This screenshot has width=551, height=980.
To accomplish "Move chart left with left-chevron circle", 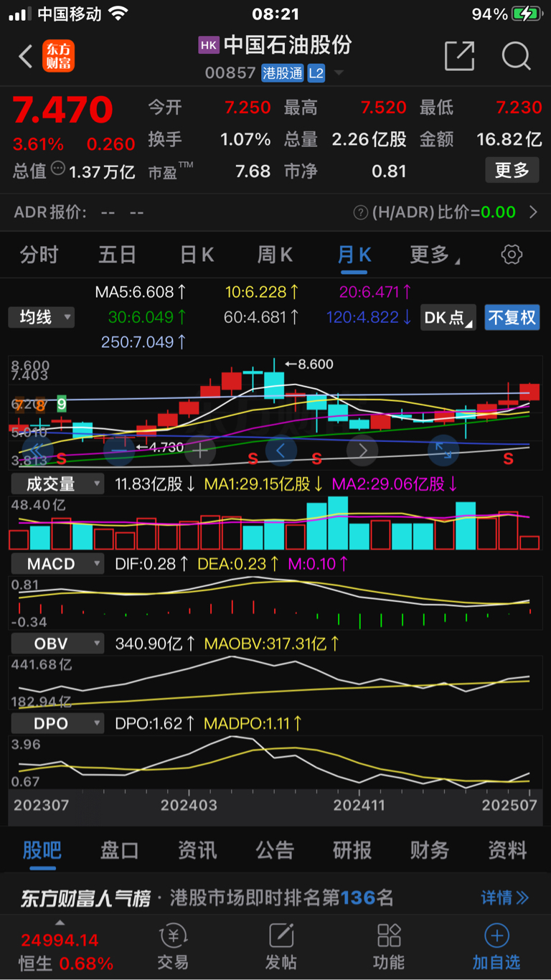I will tap(281, 451).
